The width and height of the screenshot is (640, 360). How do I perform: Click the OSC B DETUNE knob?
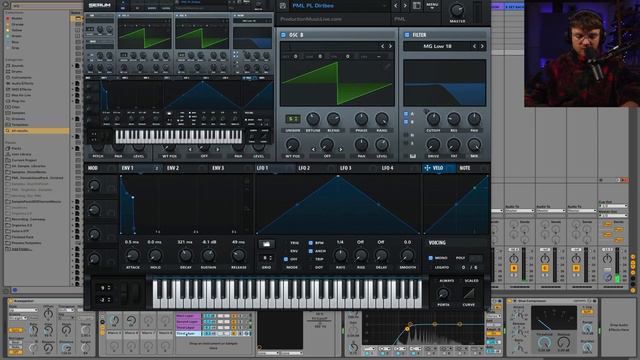pos(313,119)
